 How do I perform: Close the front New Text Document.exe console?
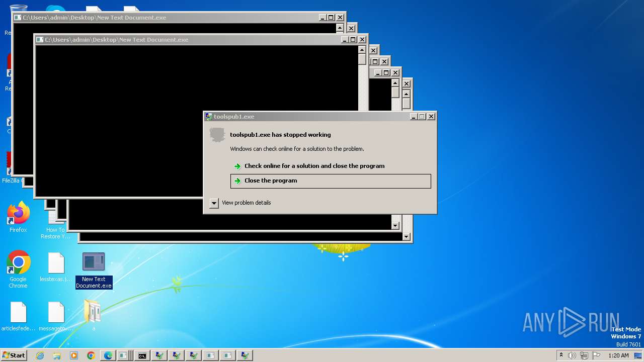click(x=362, y=40)
